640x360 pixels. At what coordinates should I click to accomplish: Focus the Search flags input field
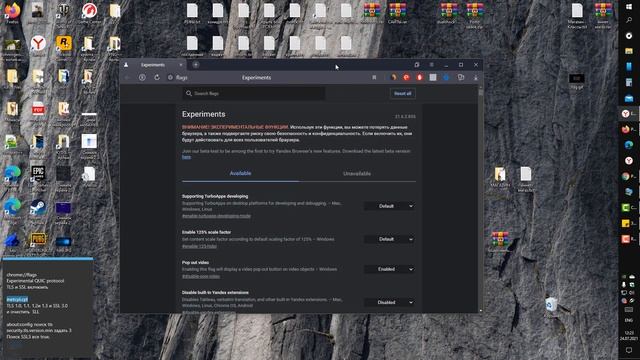254,93
